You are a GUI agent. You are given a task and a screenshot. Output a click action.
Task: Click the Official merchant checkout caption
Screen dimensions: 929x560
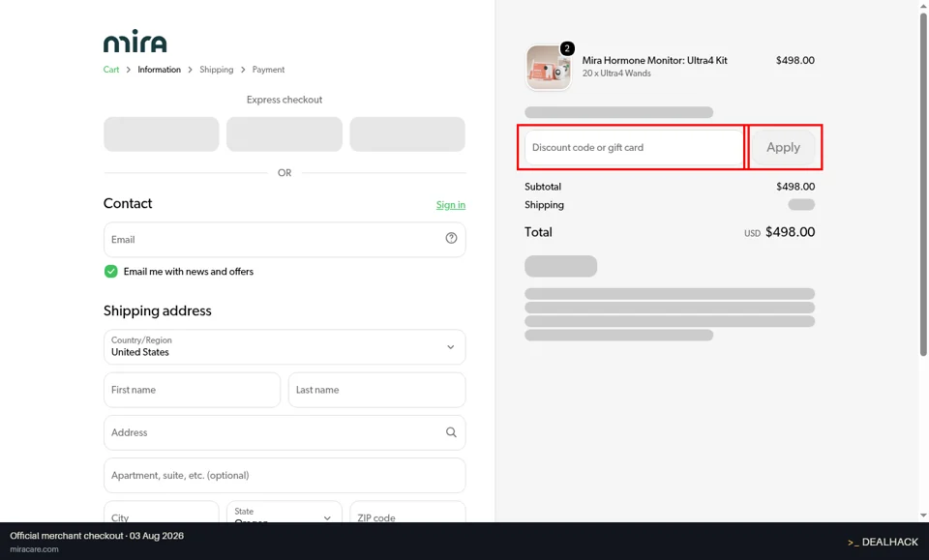point(97,536)
